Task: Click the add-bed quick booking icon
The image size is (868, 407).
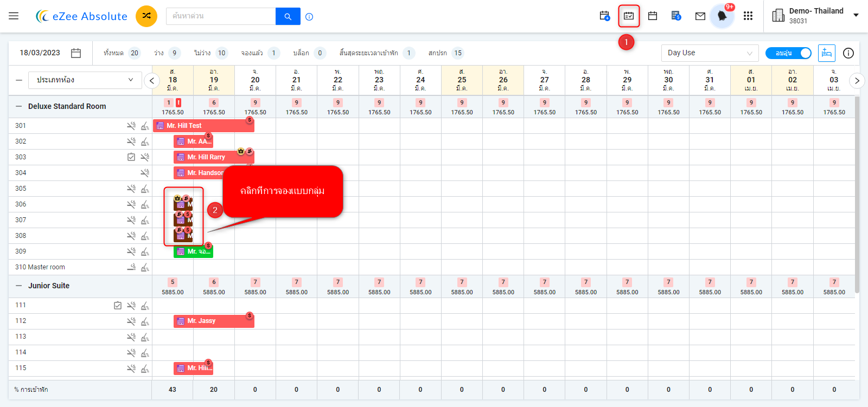Action: click(x=827, y=53)
